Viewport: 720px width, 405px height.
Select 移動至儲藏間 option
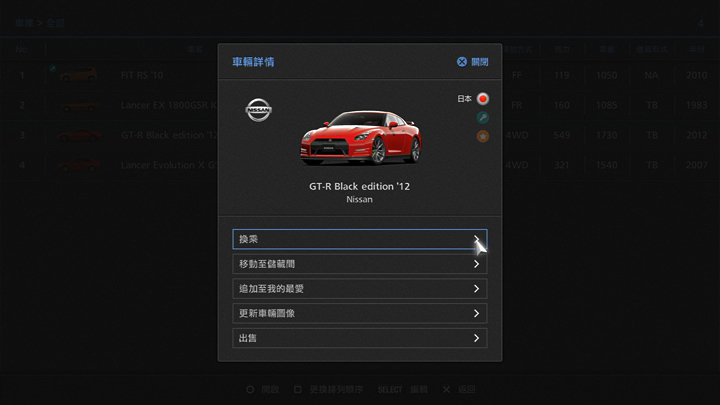(360, 264)
